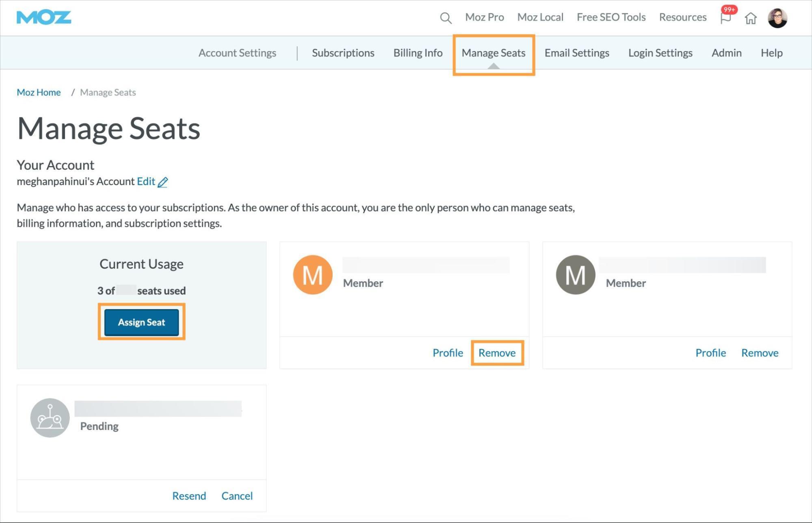Open the search magnifier icon
Screen dimensions: 812x523
[446, 18]
